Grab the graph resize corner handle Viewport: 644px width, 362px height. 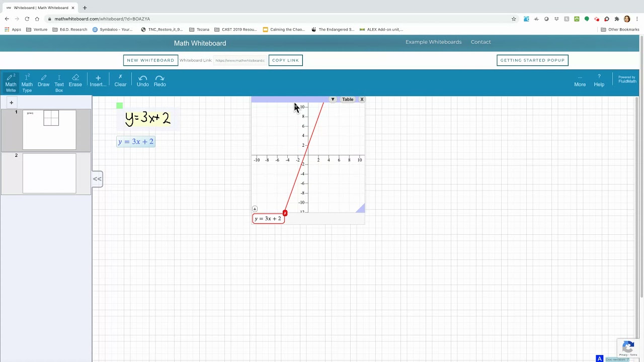tap(361, 208)
